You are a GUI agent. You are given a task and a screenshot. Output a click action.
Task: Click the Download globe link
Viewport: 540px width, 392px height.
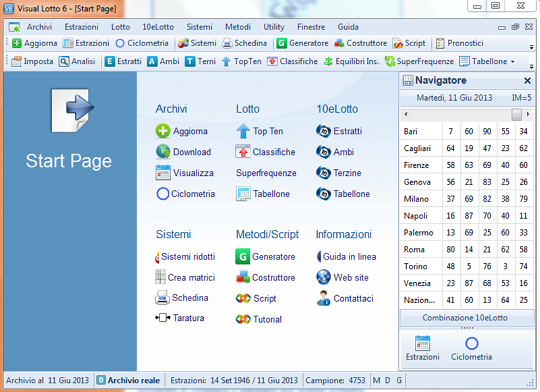pos(183,152)
